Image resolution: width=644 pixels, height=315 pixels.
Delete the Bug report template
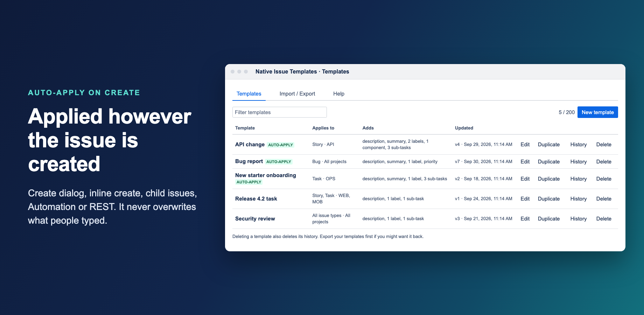604,162
